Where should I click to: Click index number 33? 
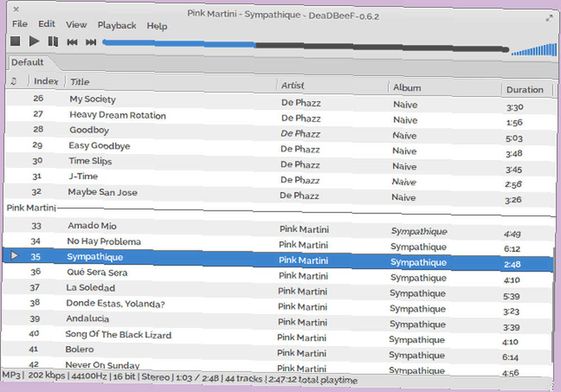click(x=36, y=226)
